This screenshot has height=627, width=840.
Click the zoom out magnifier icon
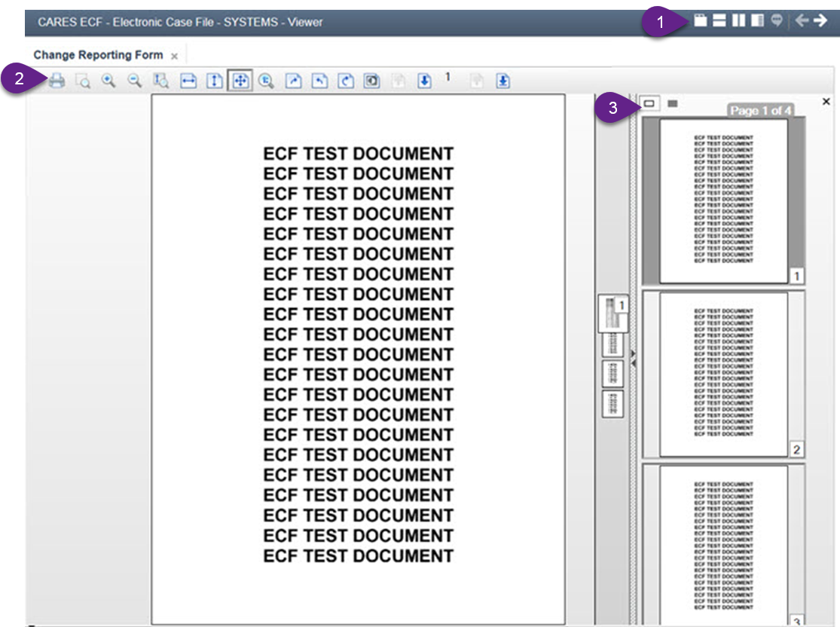click(x=135, y=81)
